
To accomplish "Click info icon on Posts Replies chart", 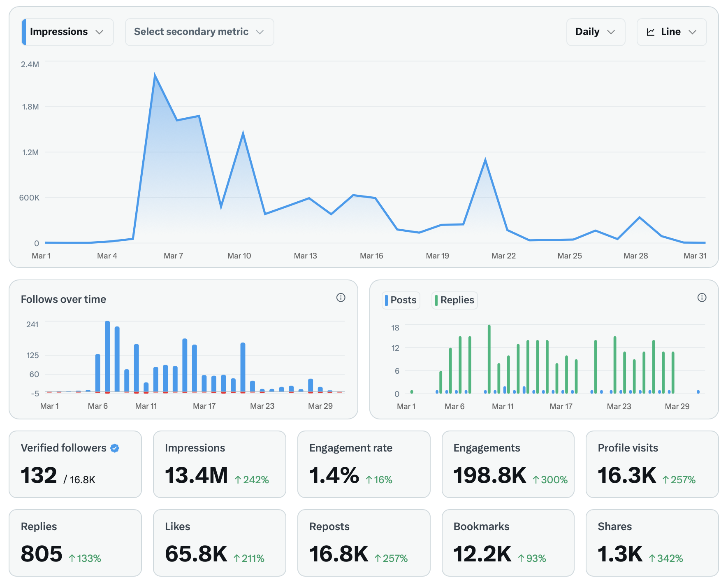I will pos(702,298).
